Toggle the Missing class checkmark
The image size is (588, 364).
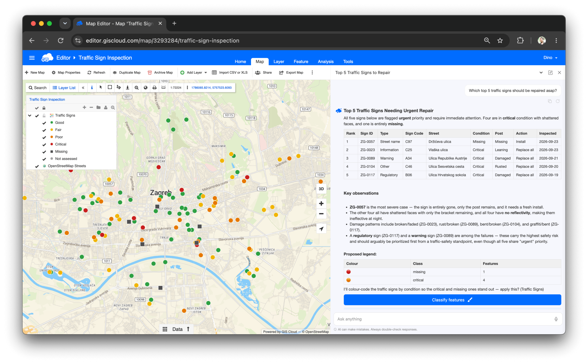(x=44, y=152)
